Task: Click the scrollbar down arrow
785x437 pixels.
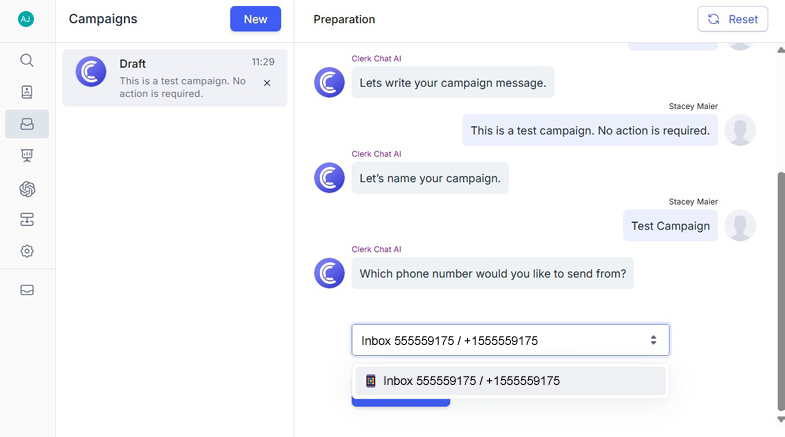Action: 781,419
